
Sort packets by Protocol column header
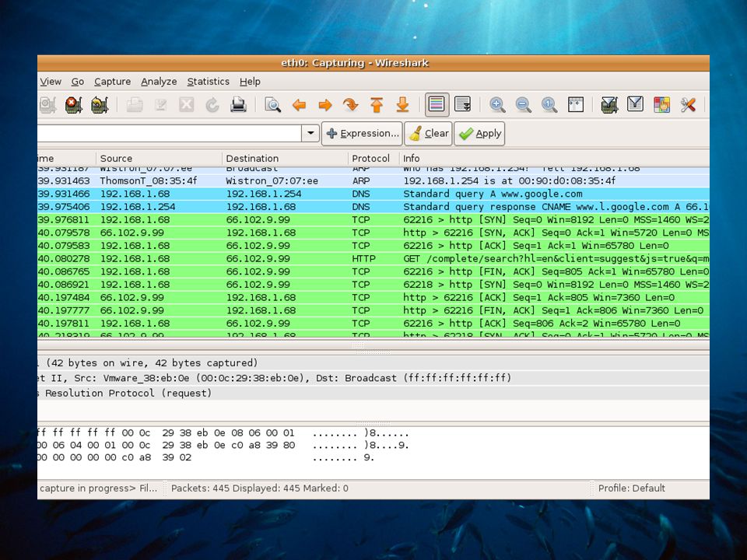(x=373, y=158)
